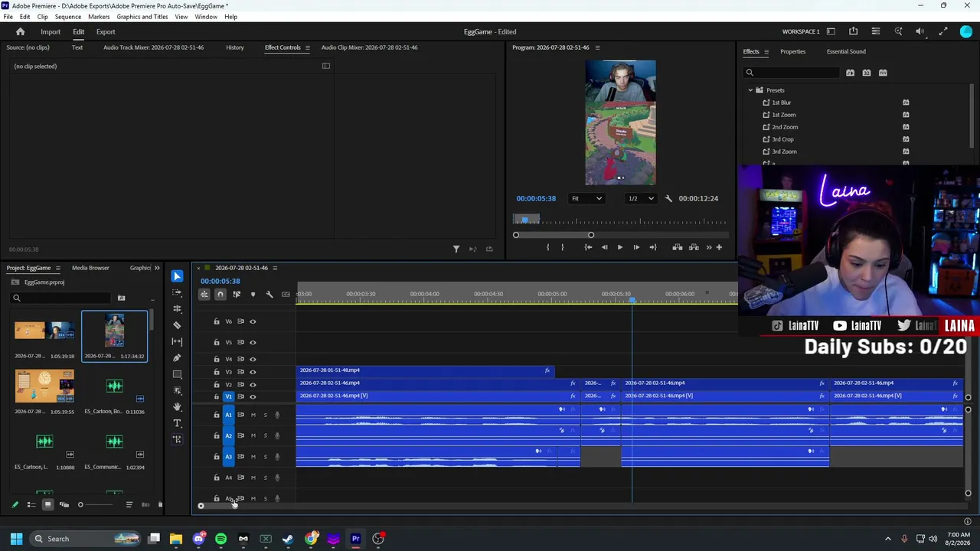Click the Home icon
The width and height of the screenshot is (980, 551).
coord(21,31)
